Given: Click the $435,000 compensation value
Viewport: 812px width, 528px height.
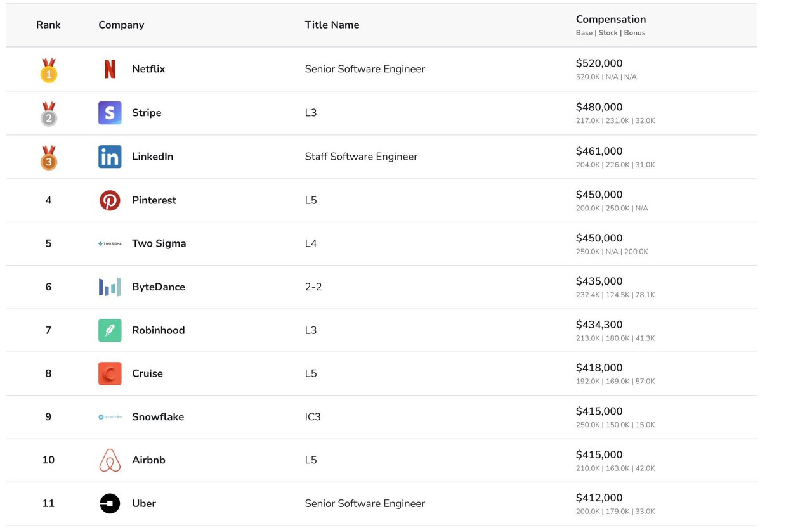Looking at the screenshot, I should [x=599, y=281].
